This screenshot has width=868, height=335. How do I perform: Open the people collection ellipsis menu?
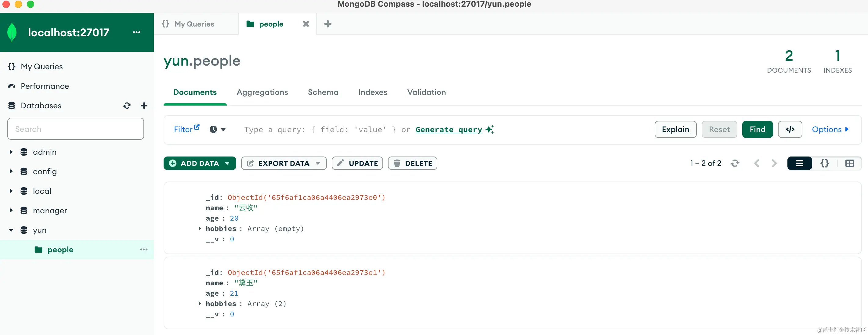144,250
